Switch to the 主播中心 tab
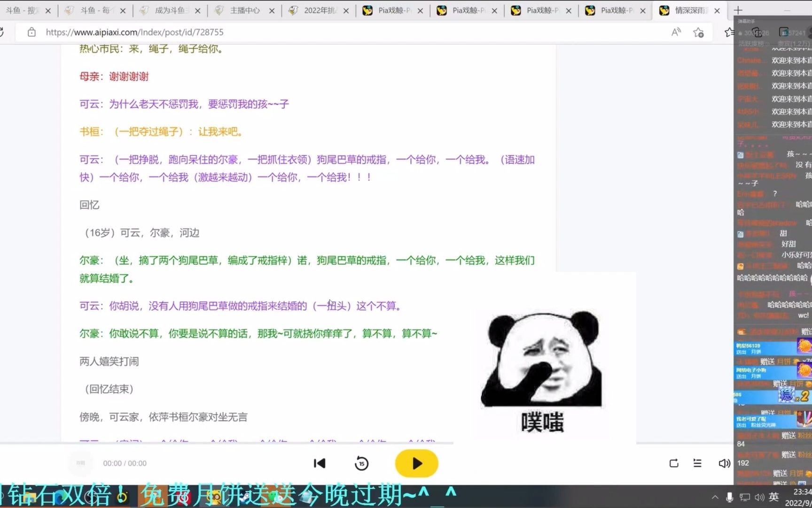Screen dimensions: 812x508 point(245,10)
